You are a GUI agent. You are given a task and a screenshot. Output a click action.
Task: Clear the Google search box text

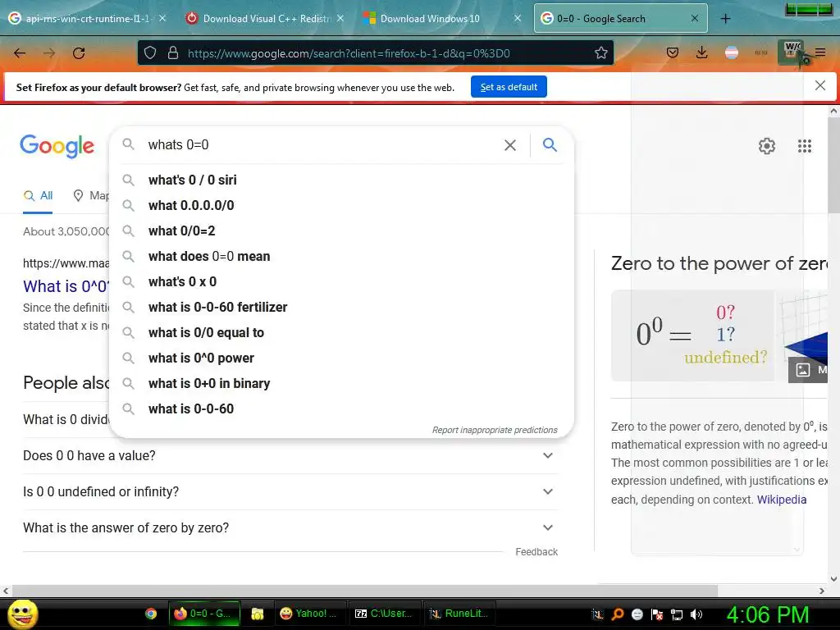510,145
